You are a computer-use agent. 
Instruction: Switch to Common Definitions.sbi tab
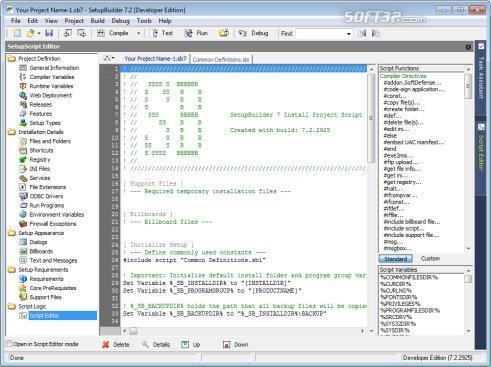coord(221,60)
